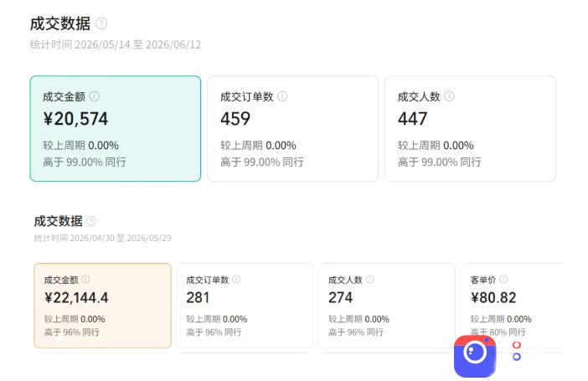This screenshot has width=588, height=381.
Task: Click 高于 99.00% 同行 under 459
Action: (261, 162)
